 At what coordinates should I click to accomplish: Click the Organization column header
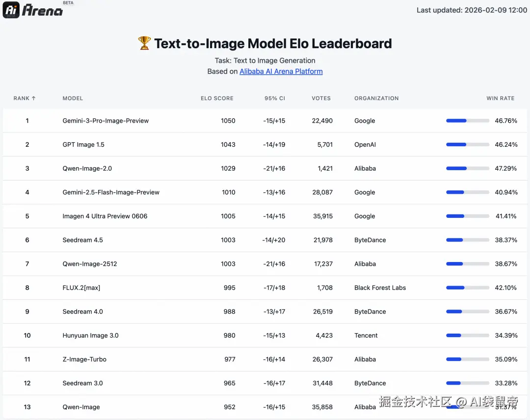[x=376, y=98]
